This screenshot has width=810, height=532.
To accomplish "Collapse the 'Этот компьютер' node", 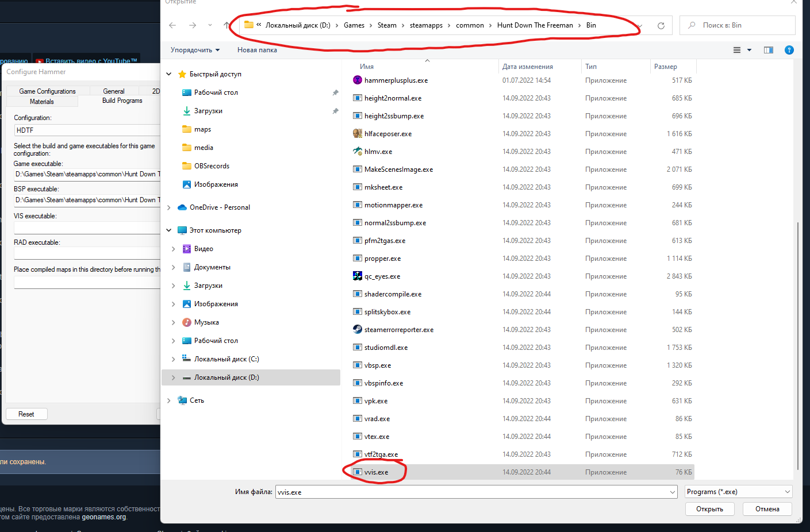I will tap(169, 230).
